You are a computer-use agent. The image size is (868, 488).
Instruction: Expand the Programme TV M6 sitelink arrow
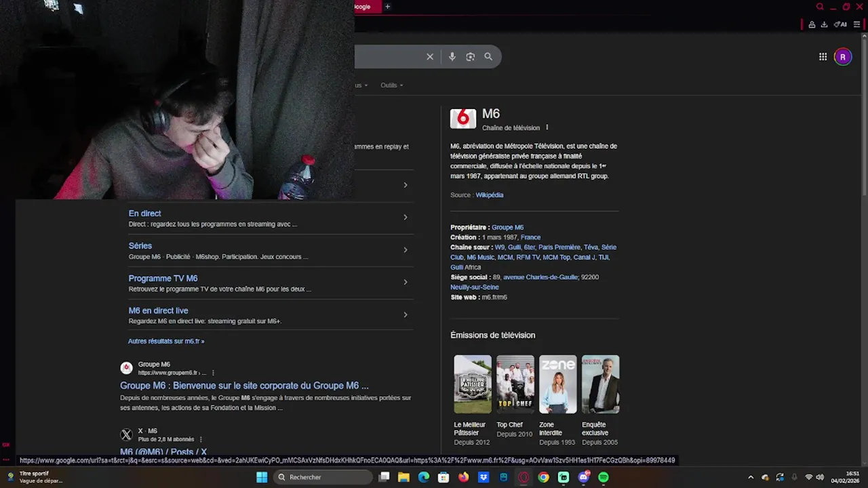406,282
